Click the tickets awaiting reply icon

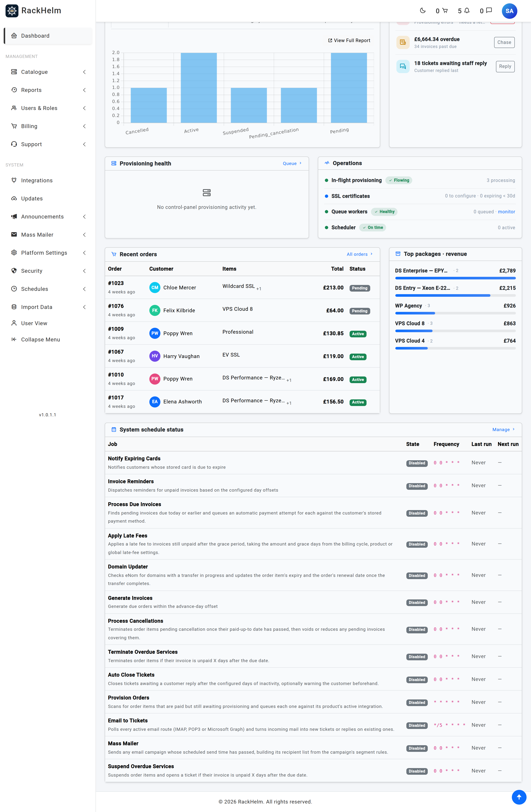[402, 66]
